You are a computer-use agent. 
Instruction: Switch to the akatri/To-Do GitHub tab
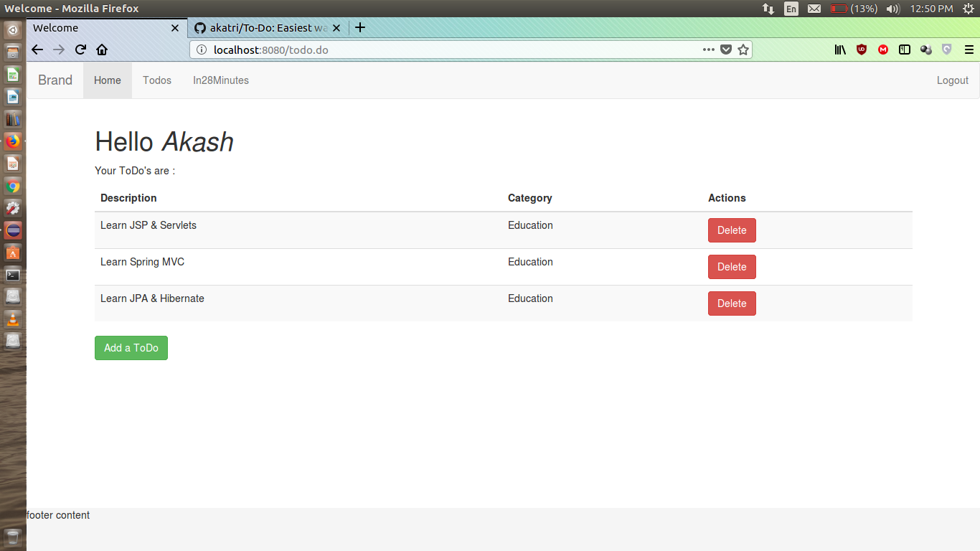[x=269, y=28]
